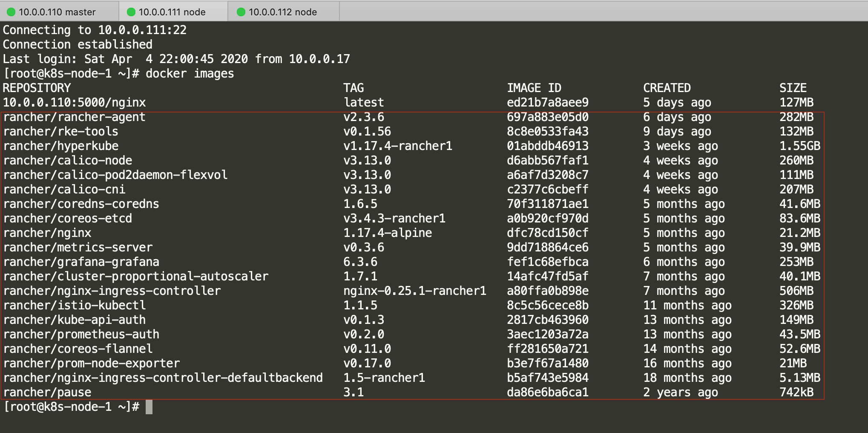Viewport: 868px width, 433px height.
Task: Click rancher/grafana-grafana repository name
Action: pyautogui.click(x=81, y=262)
